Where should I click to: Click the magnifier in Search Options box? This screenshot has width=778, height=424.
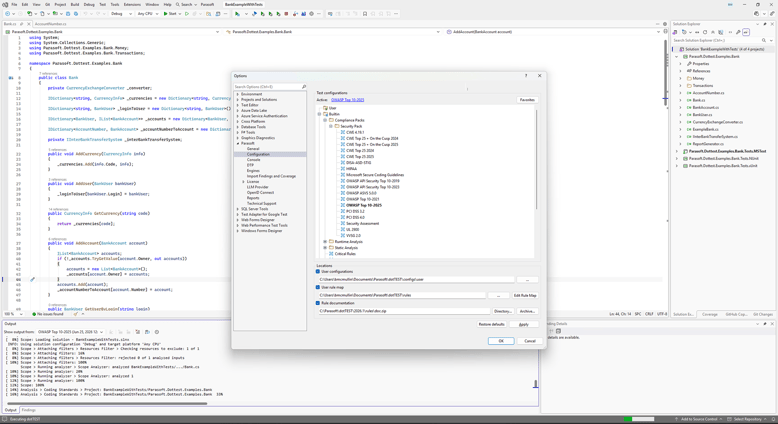coord(304,87)
